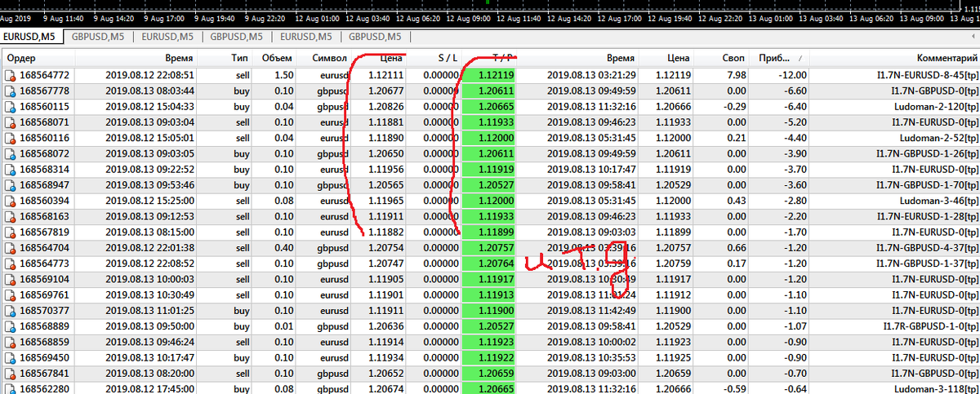Click the order icon beside 168562280
The height and width of the screenshot is (394, 980).
tap(10, 389)
